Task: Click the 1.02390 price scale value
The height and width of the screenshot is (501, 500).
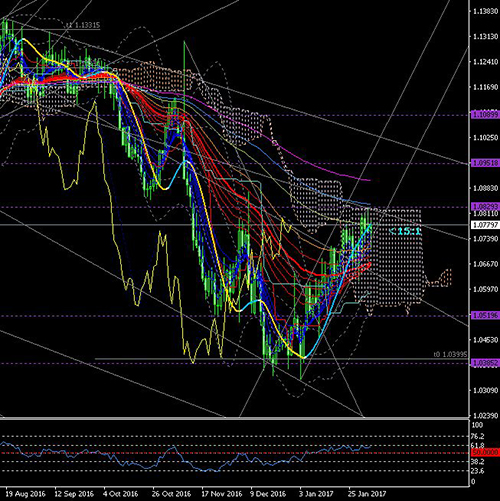Action: tap(486, 415)
